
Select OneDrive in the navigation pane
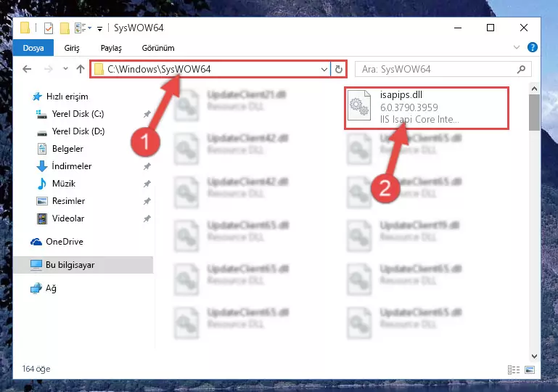click(x=65, y=242)
